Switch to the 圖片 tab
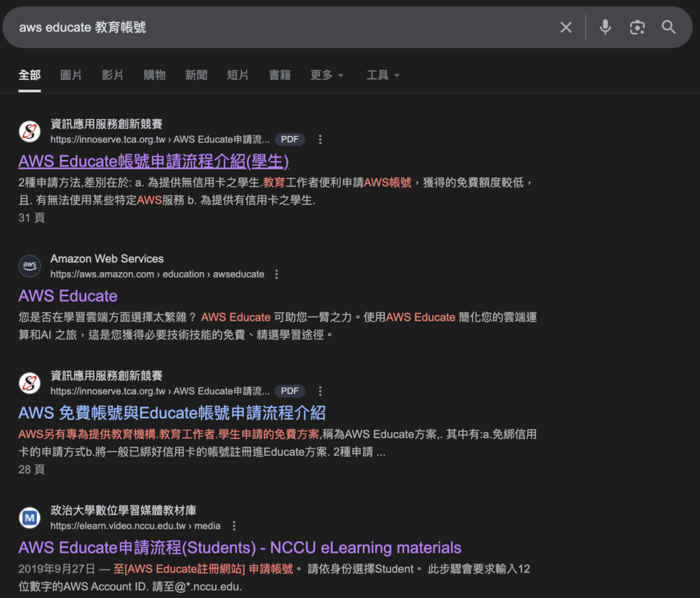700x598 pixels. [x=71, y=75]
